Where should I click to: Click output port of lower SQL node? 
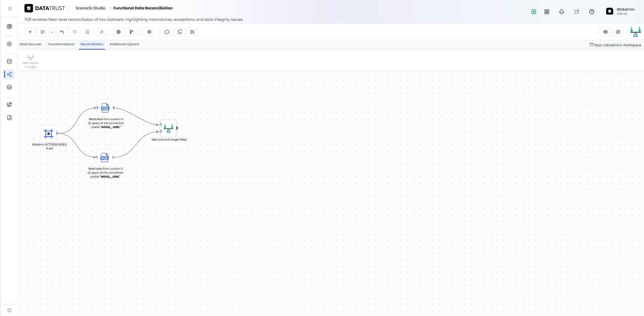(x=113, y=157)
